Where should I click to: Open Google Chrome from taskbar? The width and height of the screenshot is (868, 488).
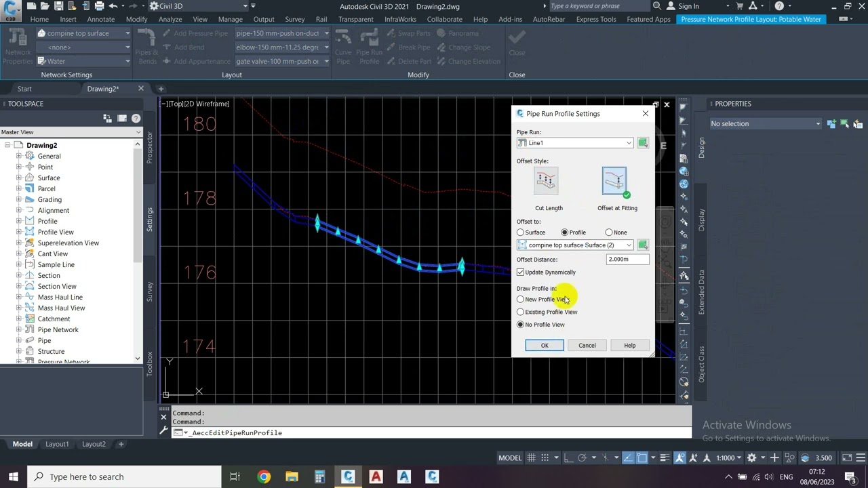pos(264,476)
